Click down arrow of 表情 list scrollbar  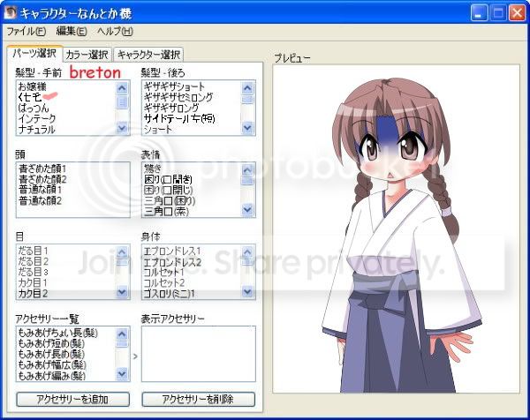pyautogui.click(x=247, y=211)
